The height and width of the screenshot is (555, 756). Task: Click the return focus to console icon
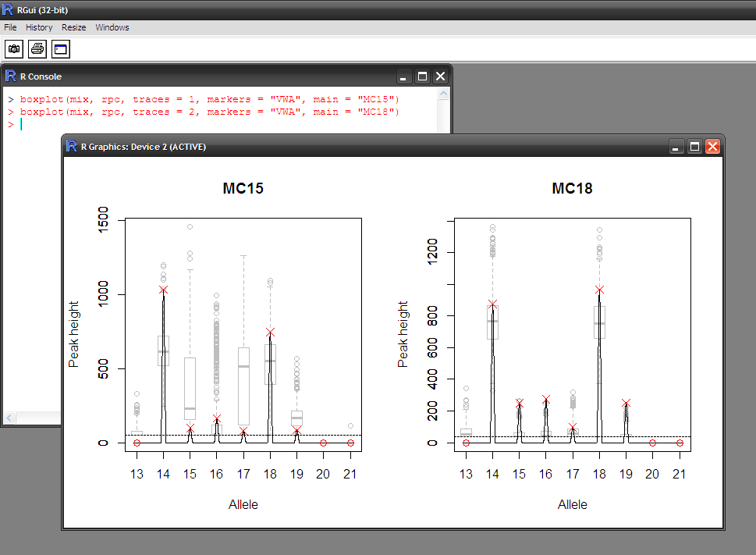click(x=61, y=49)
